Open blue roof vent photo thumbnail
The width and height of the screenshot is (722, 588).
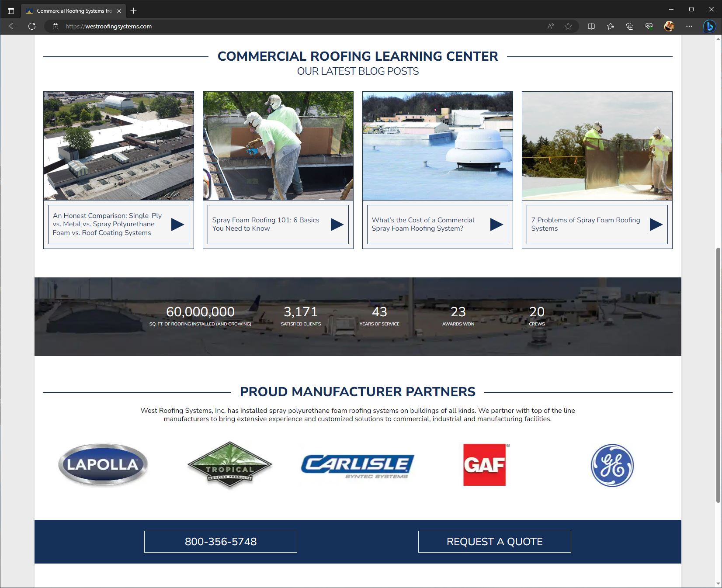point(437,146)
